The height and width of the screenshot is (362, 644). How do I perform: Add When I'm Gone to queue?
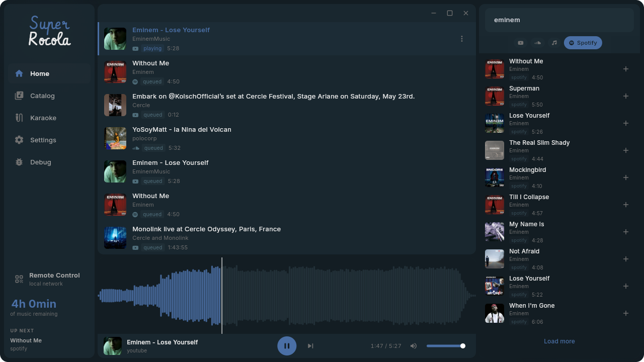626,313
